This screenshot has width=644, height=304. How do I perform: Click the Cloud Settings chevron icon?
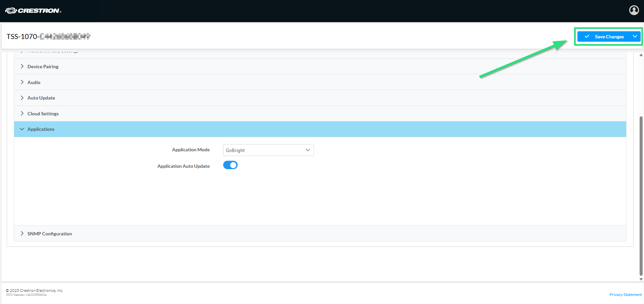pyautogui.click(x=22, y=114)
